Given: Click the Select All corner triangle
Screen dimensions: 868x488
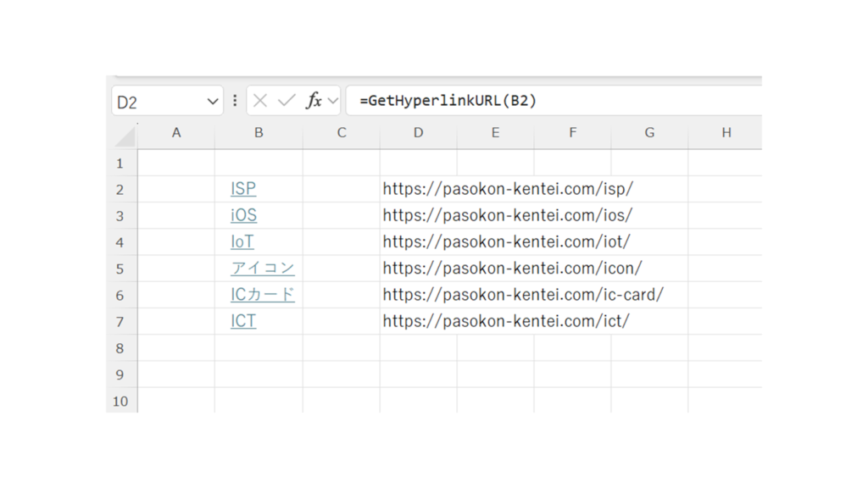Looking at the screenshot, I should [x=125, y=136].
